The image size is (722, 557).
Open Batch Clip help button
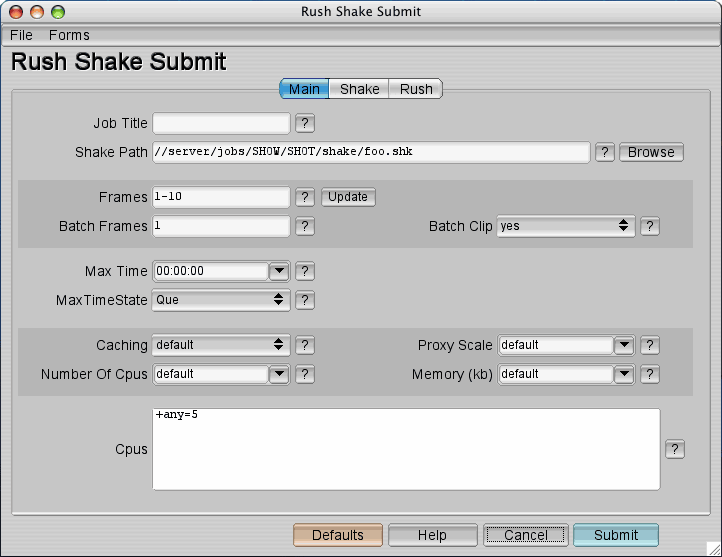coord(649,226)
